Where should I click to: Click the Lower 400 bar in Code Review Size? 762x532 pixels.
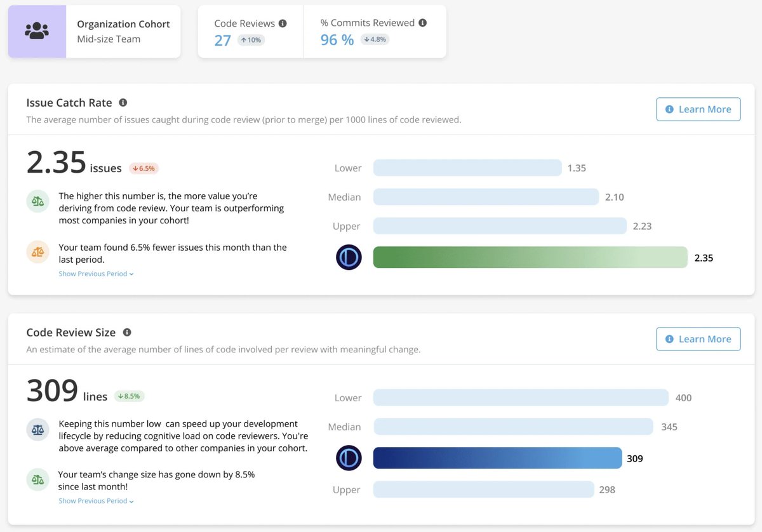521,397
